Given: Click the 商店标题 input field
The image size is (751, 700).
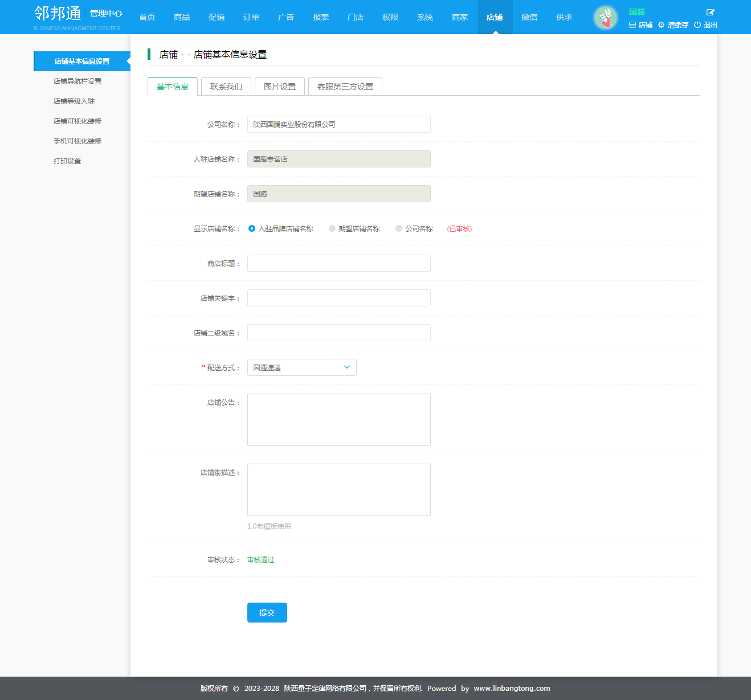Looking at the screenshot, I should coord(338,263).
